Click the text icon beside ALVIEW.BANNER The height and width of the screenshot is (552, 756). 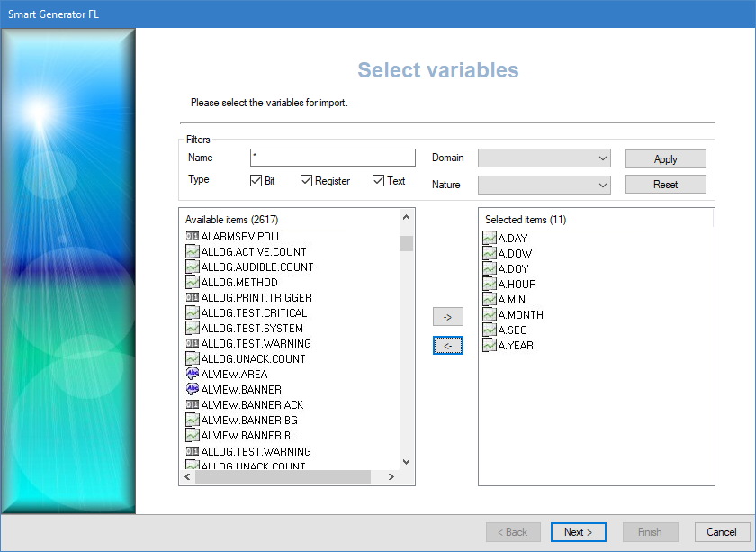[x=193, y=389]
